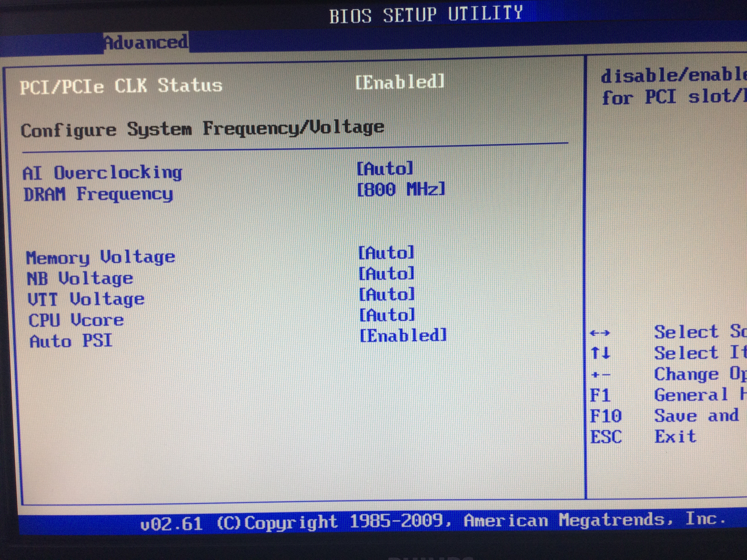
Task: Open Memory Voltage Auto value
Action: 386,253
